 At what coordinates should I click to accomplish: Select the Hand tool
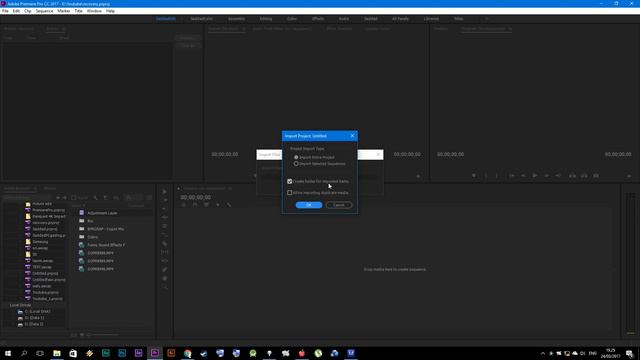[x=164, y=278]
